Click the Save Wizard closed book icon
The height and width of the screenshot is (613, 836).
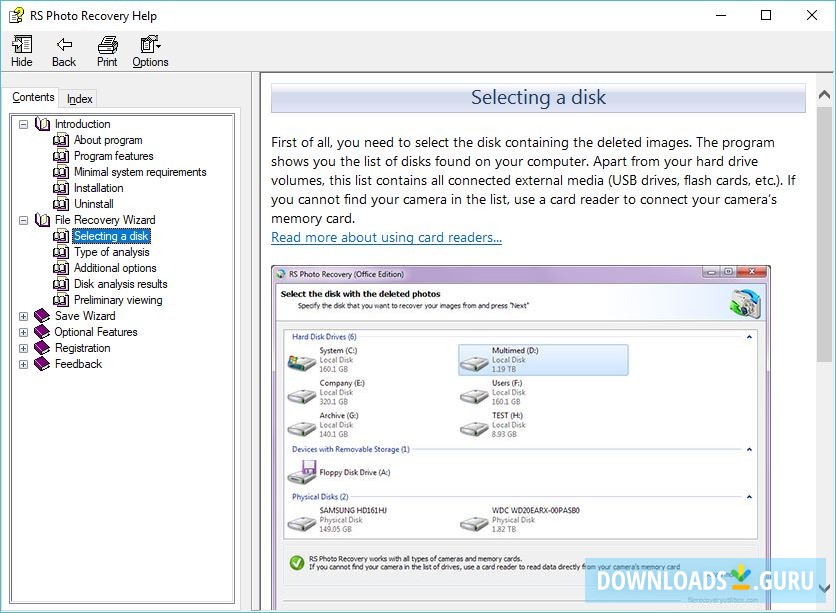(x=42, y=316)
